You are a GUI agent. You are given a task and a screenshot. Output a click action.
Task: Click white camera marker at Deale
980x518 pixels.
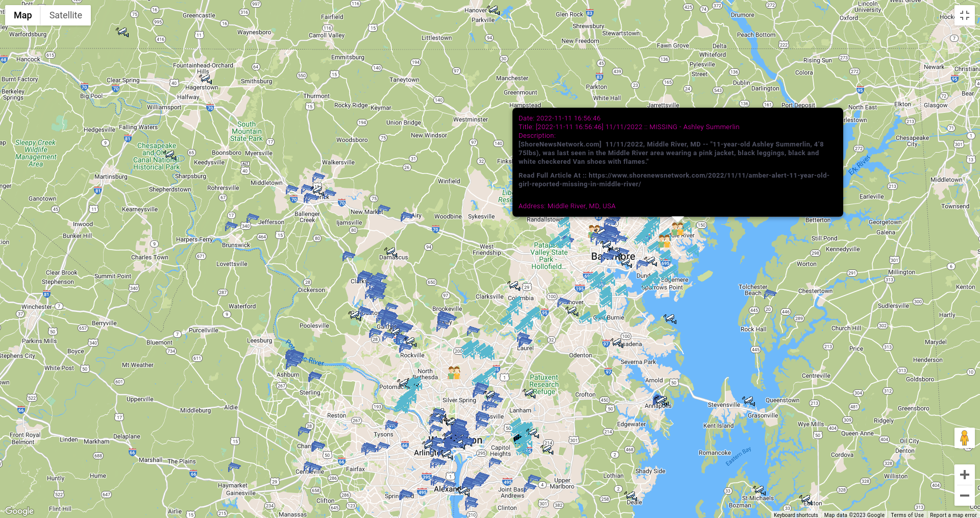coord(631,496)
